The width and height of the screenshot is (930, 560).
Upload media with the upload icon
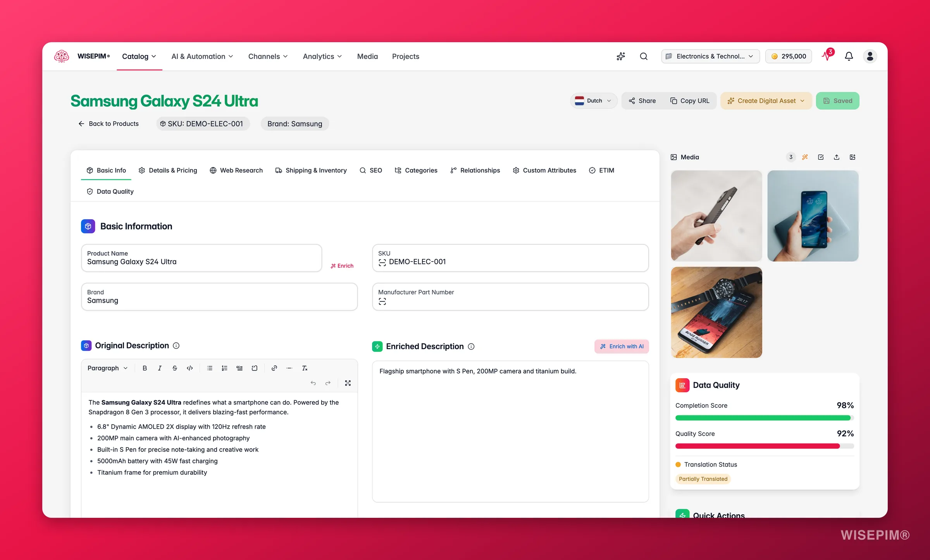pyautogui.click(x=837, y=157)
